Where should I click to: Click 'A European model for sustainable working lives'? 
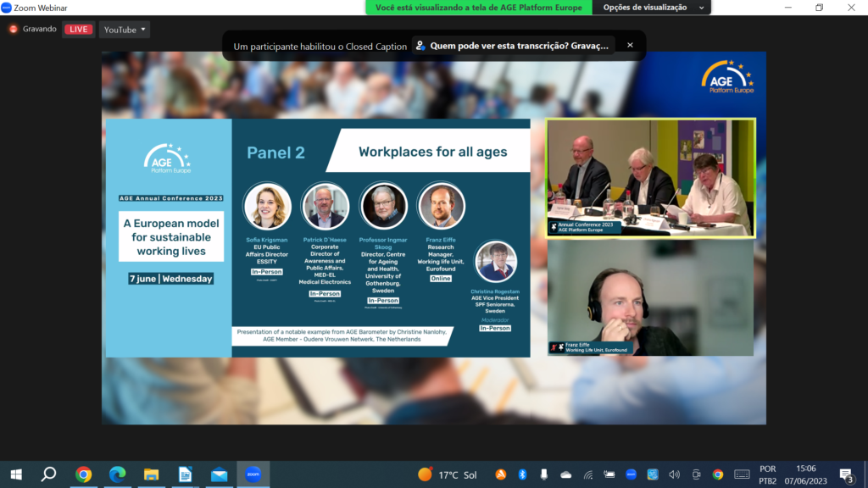click(x=171, y=237)
